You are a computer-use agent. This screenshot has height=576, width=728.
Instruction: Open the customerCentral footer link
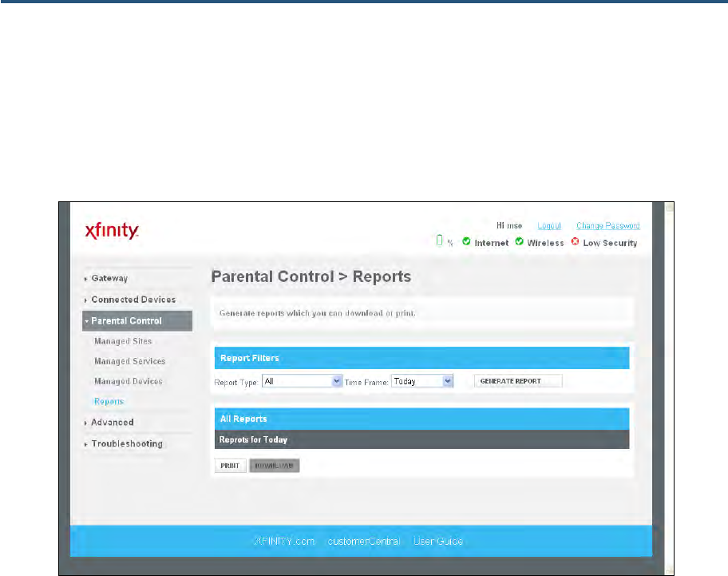(364, 541)
